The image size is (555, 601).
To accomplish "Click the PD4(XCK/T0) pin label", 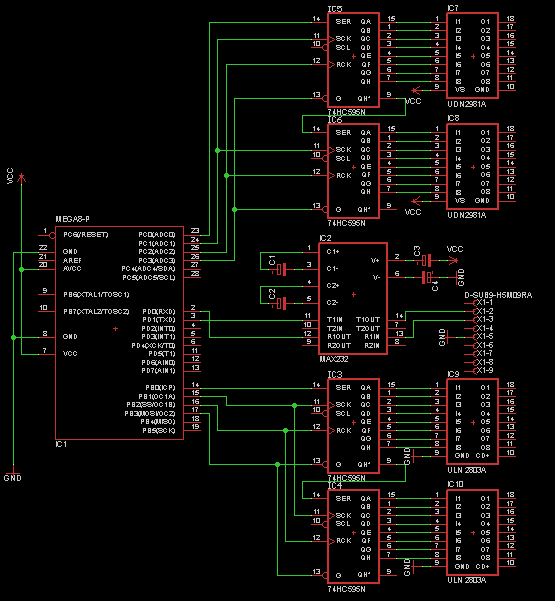I will click(153, 345).
